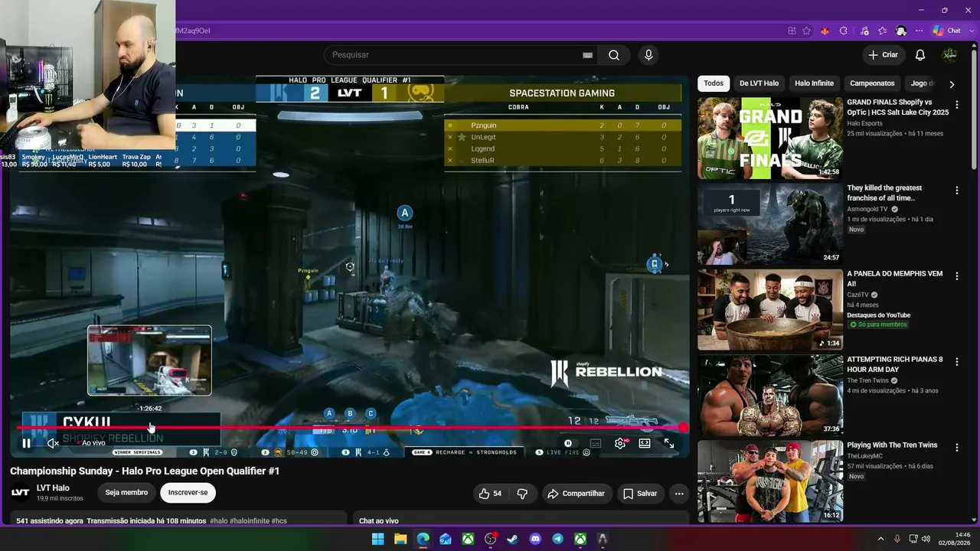Open Steam from the taskbar
The width and height of the screenshot is (980, 551).
click(x=513, y=539)
